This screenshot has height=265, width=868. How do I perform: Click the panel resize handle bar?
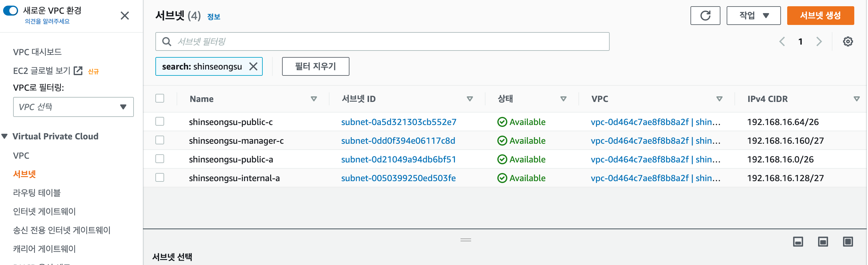(466, 240)
